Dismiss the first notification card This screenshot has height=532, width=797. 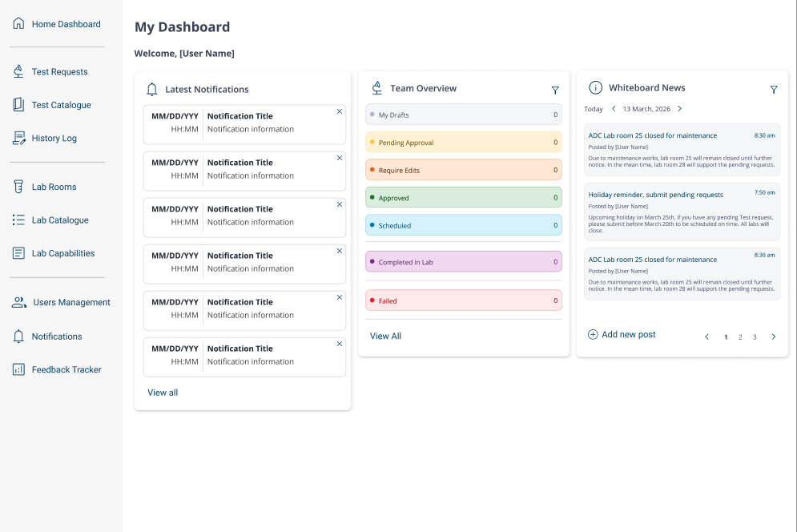pos(340,111)
